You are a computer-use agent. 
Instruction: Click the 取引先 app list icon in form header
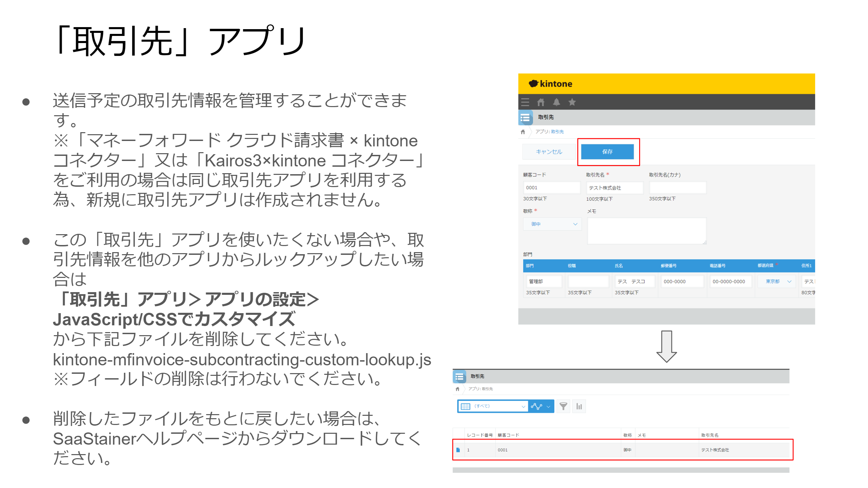tap(525, 118)
